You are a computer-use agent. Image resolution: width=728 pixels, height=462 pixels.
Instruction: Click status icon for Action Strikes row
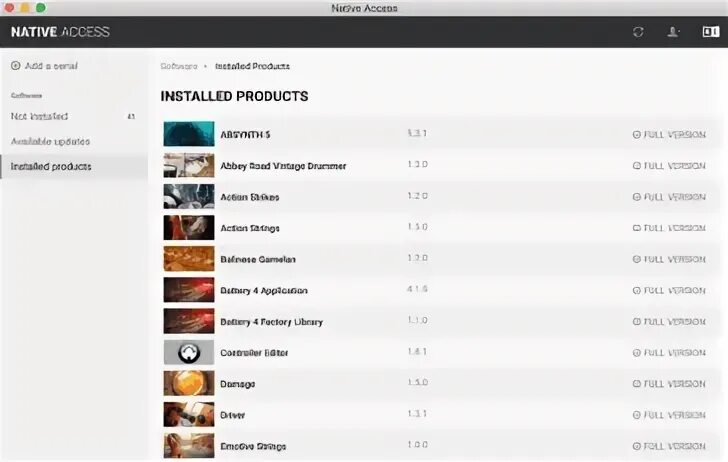637,197
